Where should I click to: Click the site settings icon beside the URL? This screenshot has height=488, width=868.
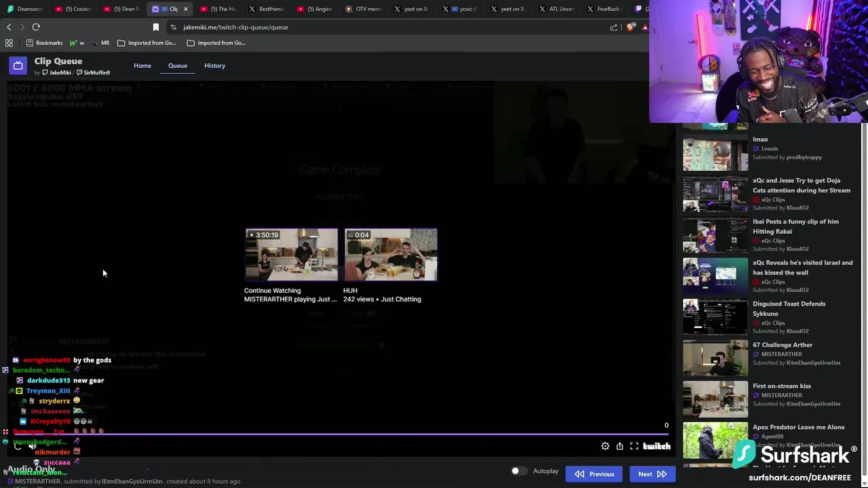174,27
